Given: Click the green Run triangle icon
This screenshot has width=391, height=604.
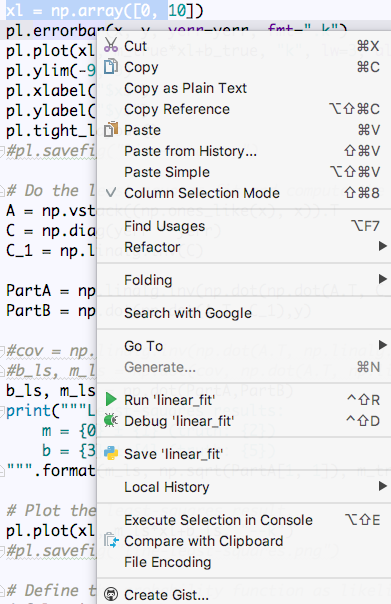Looking at the screenshot, I should click(x=111, y=399).
